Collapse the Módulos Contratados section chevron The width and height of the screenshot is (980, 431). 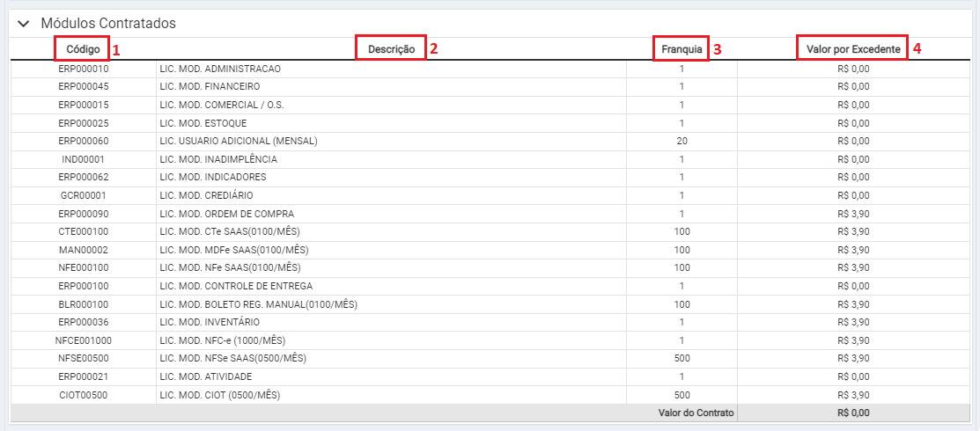tap(24, 24)
